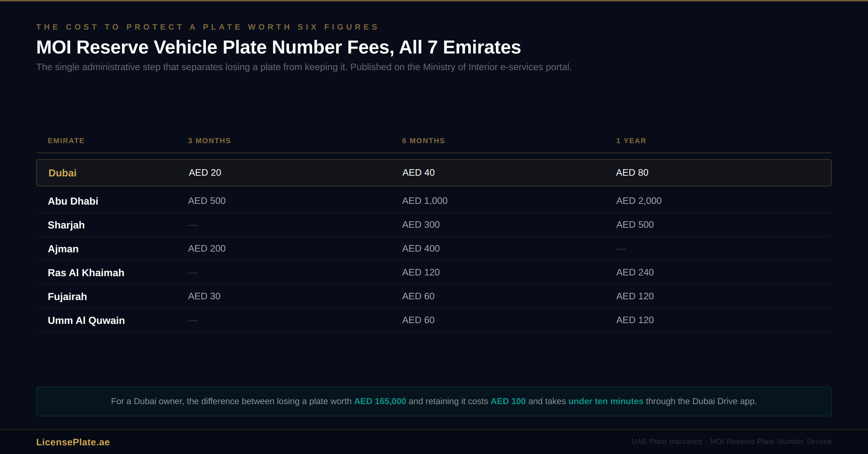Viewport: 868px width, 454px height.
Task: Click the highlighted 'under ten minutes' text
Action: (x=606, y=402)
